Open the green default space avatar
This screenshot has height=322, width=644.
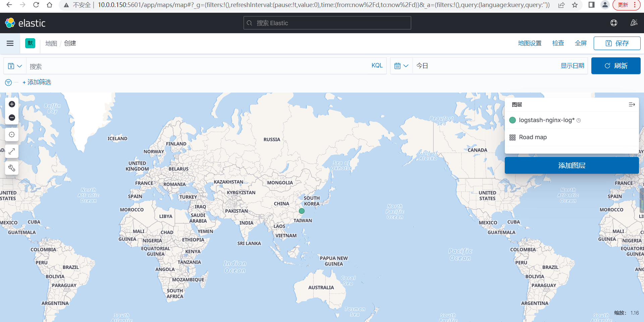pos(30,43)
